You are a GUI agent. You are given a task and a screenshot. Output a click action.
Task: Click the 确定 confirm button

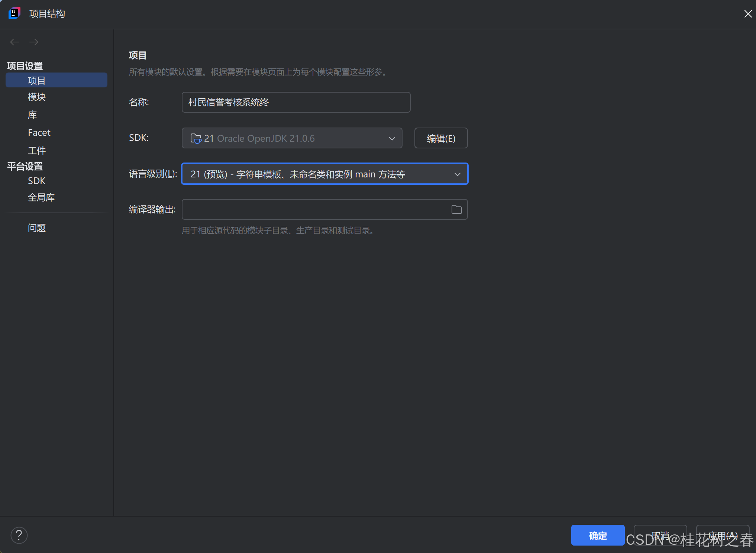click(598, 535)
